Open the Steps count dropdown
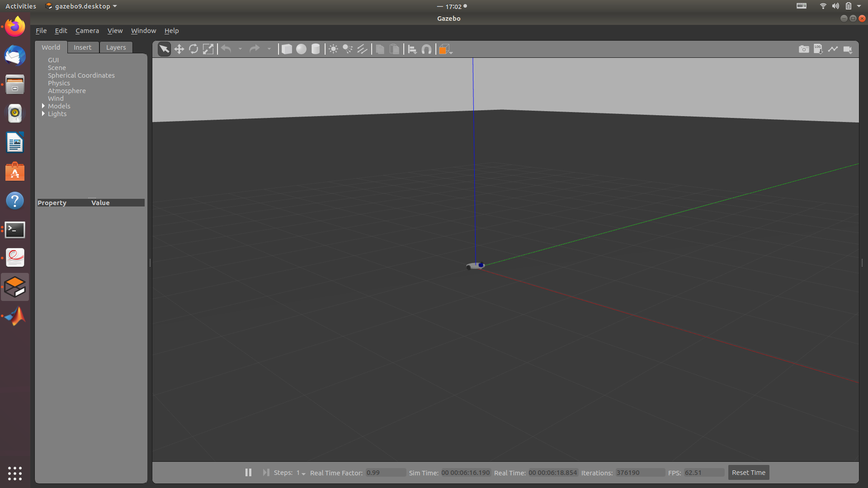The image size is (868, 488). (301, 473)
